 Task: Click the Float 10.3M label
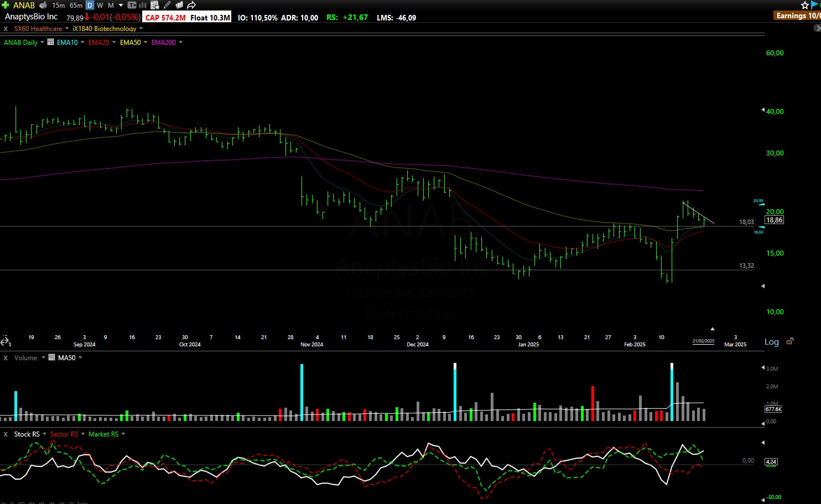click(x=210, y=18)
